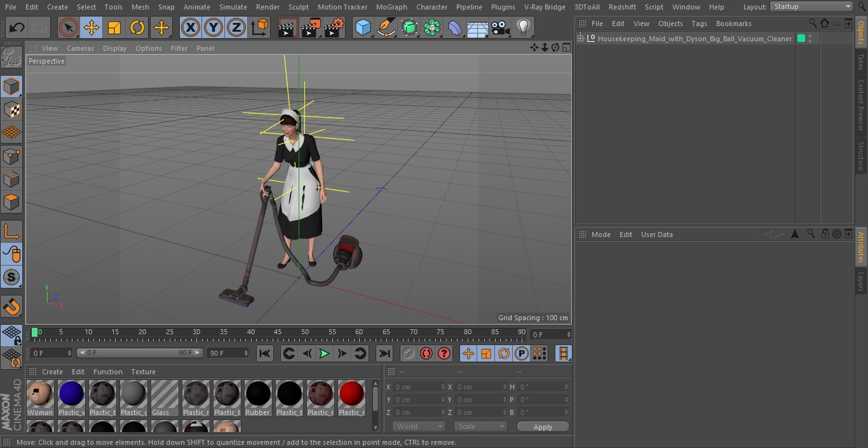
Task: Activate the Scale tool in top toolbar
Action: [114, 27]
